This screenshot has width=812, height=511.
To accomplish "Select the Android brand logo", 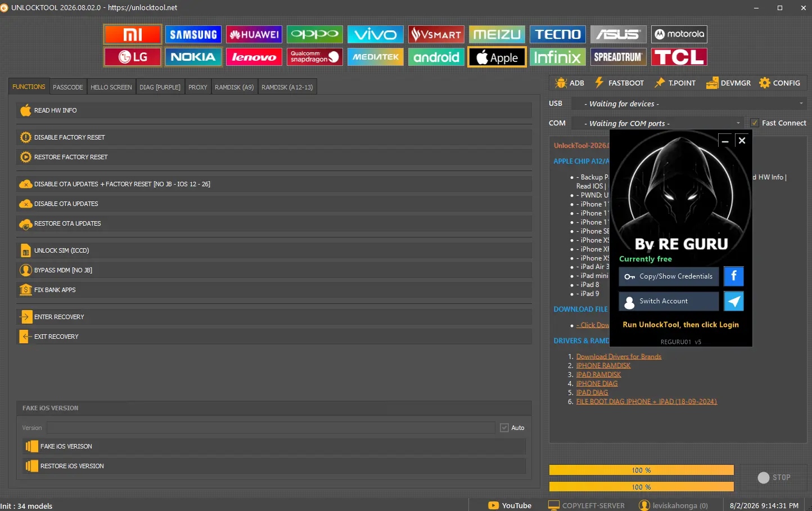I will pyautogui.click(x=436, y=57).
